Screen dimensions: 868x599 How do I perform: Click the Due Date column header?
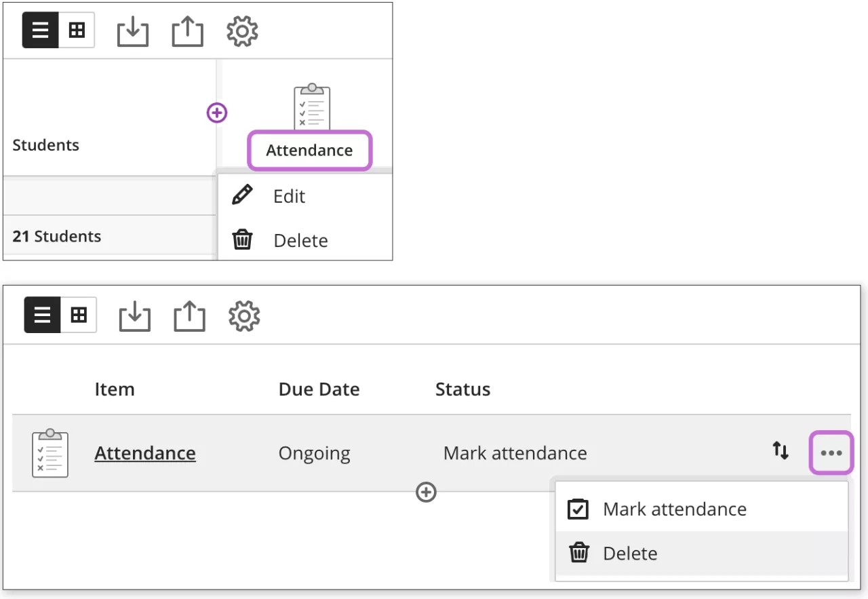[319, 389]
